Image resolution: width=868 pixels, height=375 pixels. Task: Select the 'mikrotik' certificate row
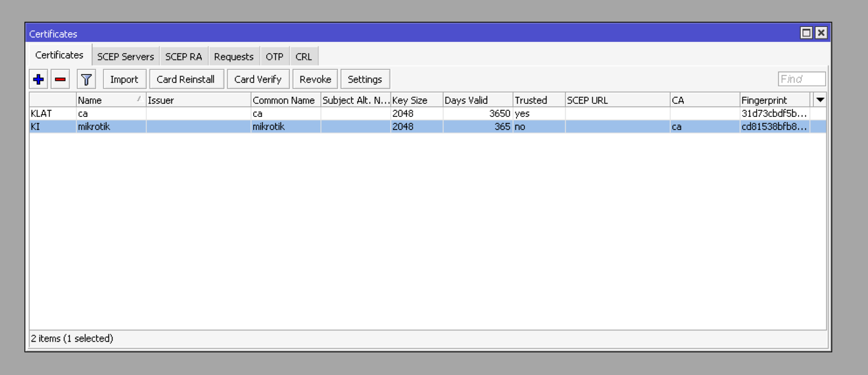point(226,126)
